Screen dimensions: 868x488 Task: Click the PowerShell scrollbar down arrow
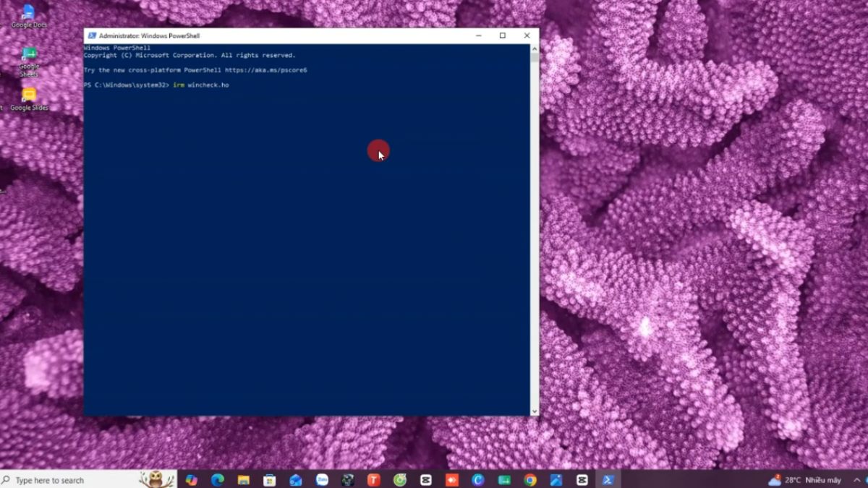[x=535, y=411]
